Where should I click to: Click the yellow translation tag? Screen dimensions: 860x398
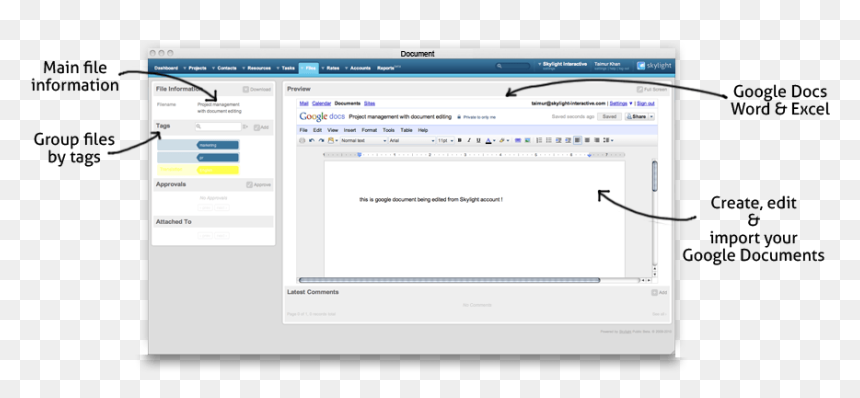217,170
